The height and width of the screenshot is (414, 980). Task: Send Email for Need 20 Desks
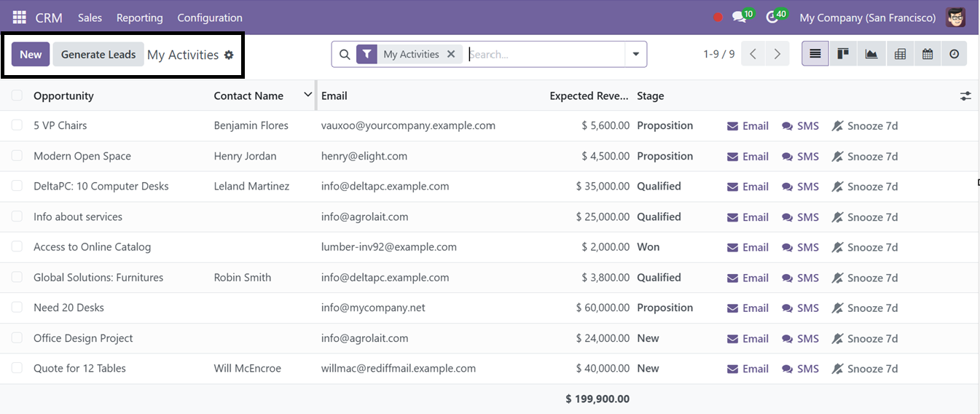[748, 308]
